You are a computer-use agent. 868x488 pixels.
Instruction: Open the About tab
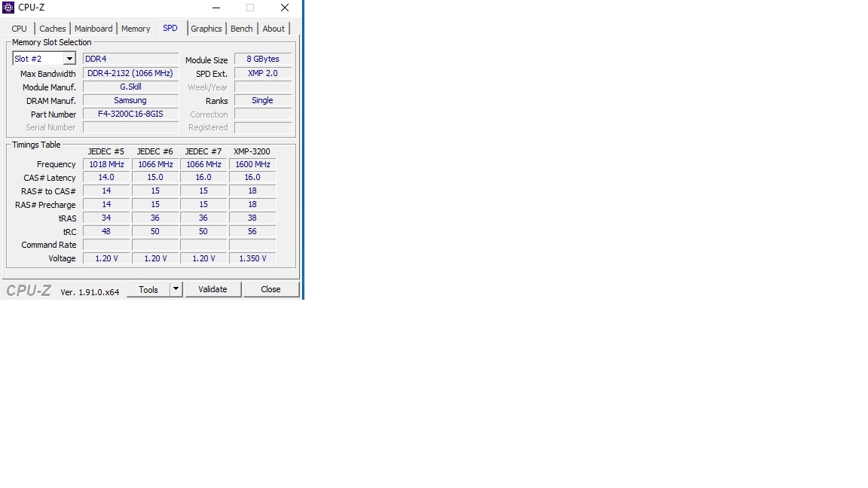274,29
